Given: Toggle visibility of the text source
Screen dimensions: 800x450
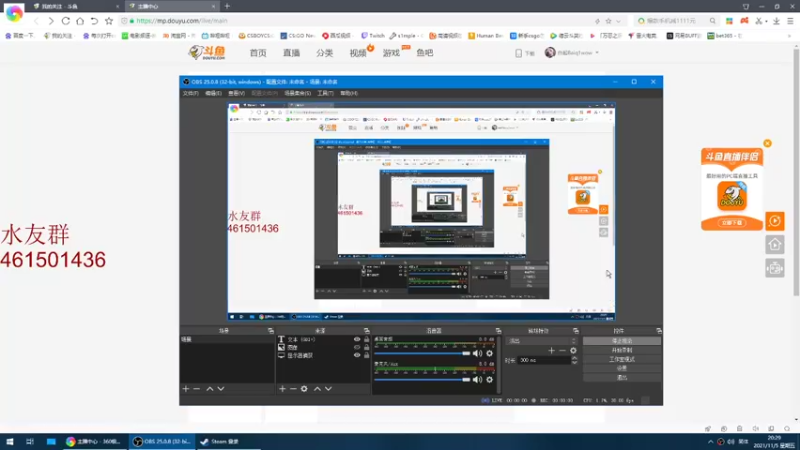Looking at the screenshot, I should tap(357, 339).
